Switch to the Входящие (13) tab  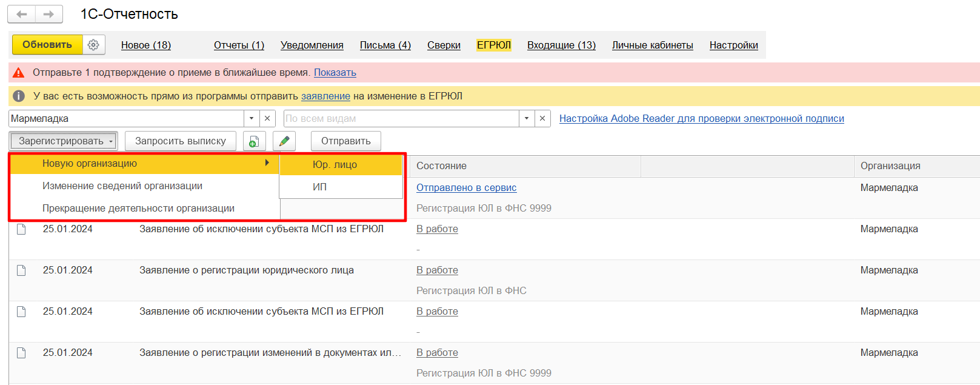pos(561,45)
